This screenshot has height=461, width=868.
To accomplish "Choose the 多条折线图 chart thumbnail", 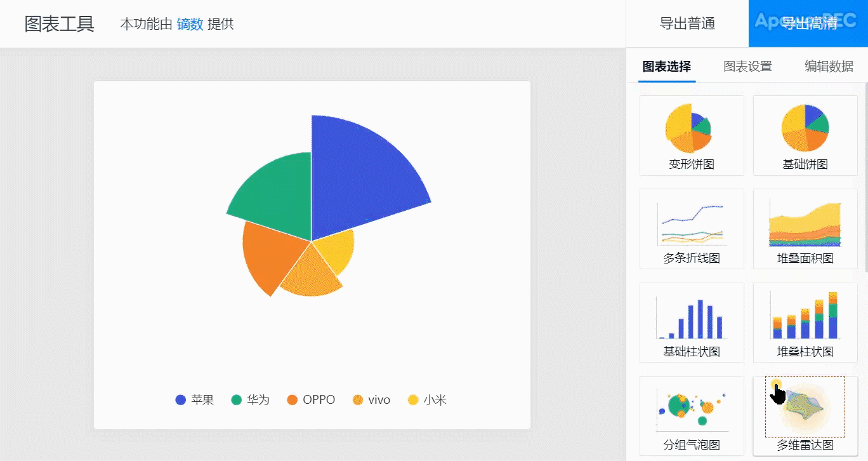I will [692, 229].
